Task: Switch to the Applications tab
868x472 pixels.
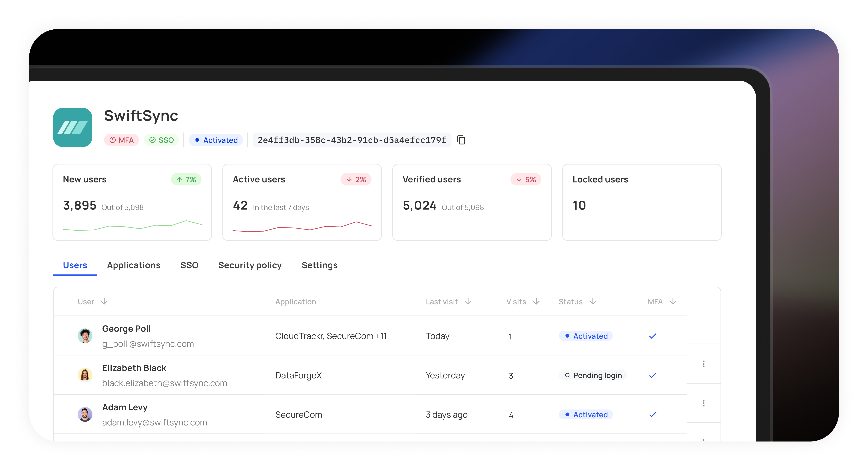Action: 134,265
